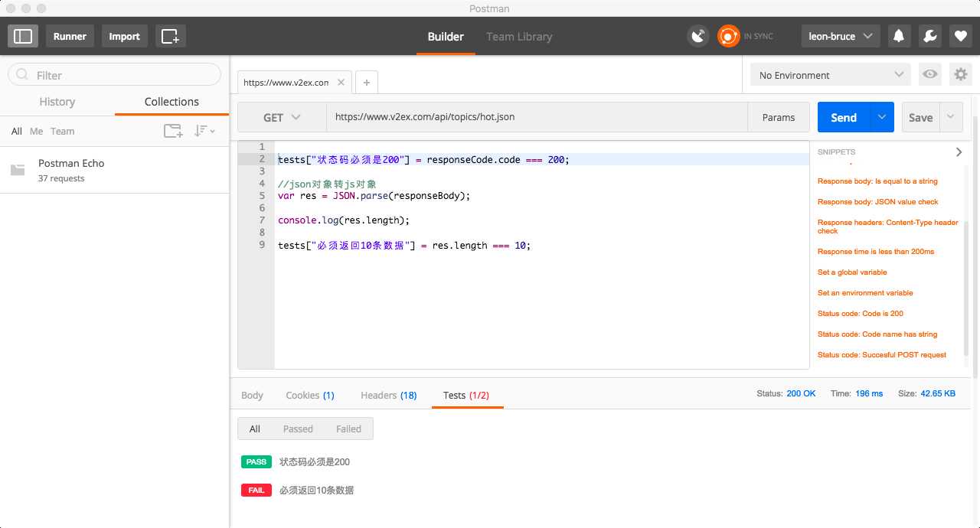
Task: Insert snippet Status code: Succesful POST request
Action: coord(882,354)
